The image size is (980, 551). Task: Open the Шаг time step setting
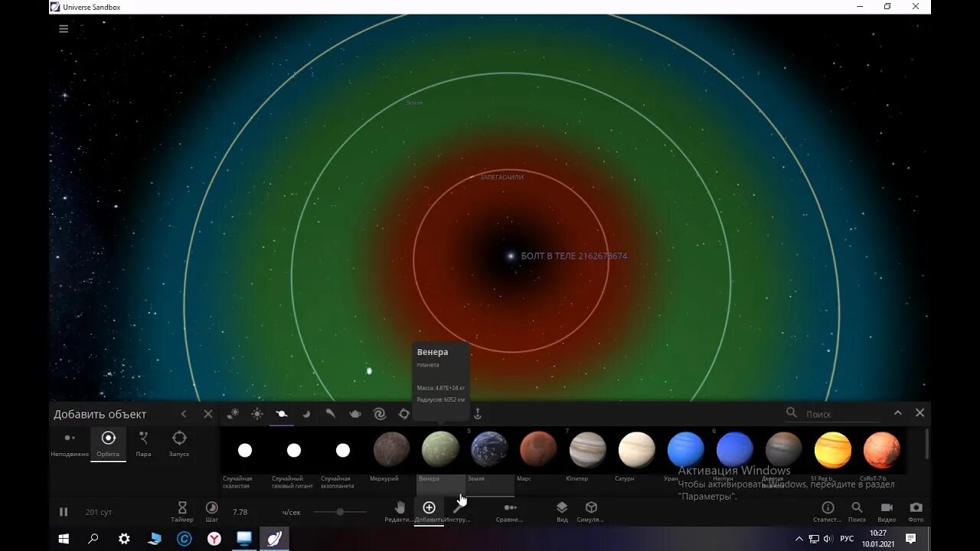(x=212, y=511)
